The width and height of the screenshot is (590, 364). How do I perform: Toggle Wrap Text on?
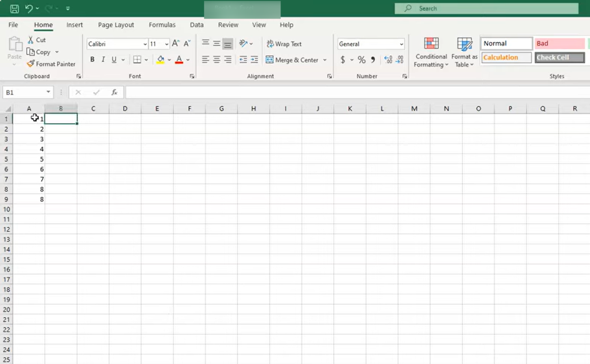coord(284,44)
